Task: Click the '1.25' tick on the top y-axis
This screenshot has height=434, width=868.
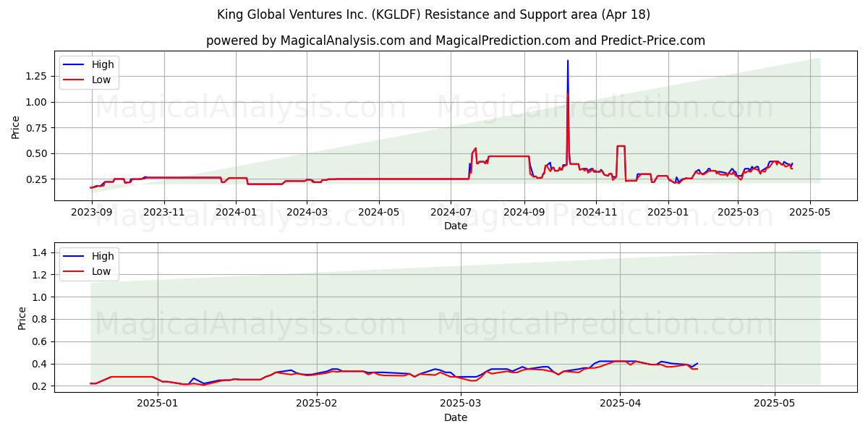Action: click(x=38, y=76)
